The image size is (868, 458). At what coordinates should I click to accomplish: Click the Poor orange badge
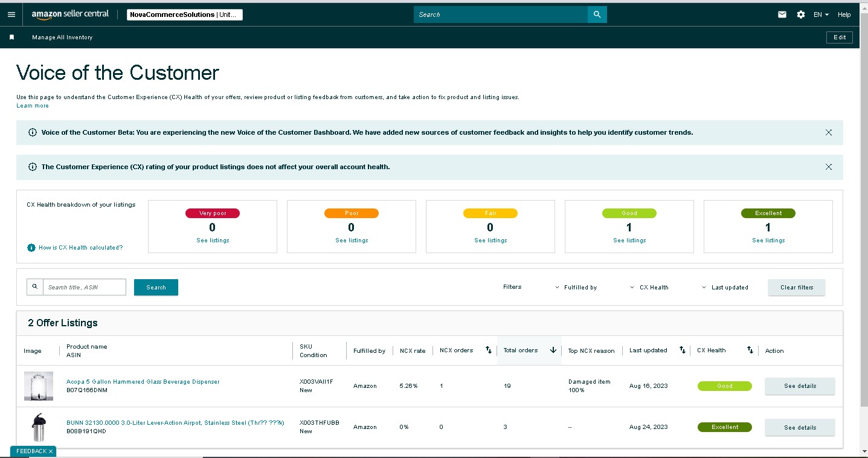352,213
